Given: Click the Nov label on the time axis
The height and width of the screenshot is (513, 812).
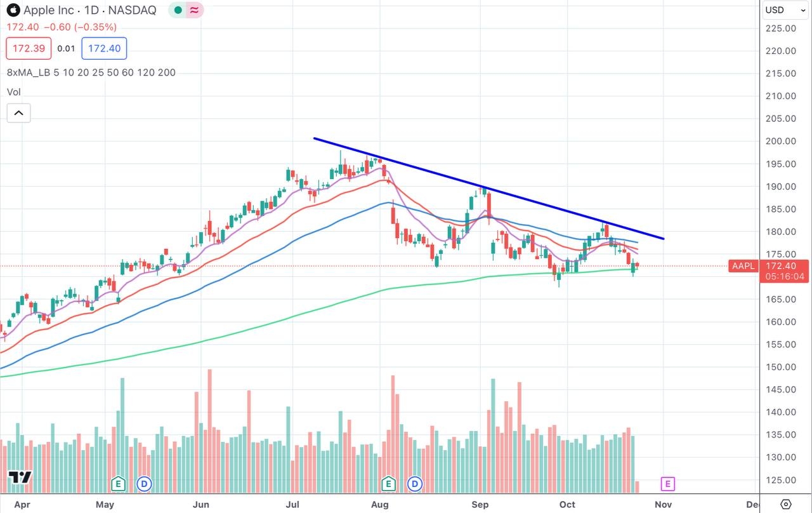Looking at the screenshot, I should (x=663, y=504).
